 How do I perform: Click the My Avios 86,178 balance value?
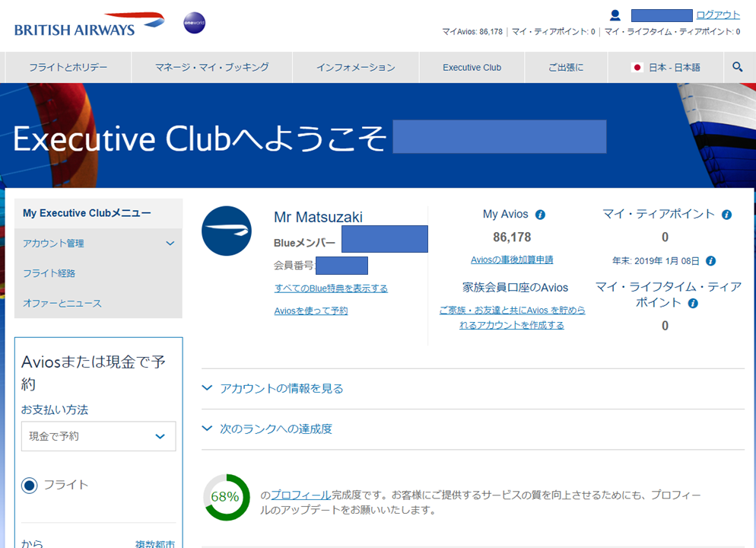(512, 237)
